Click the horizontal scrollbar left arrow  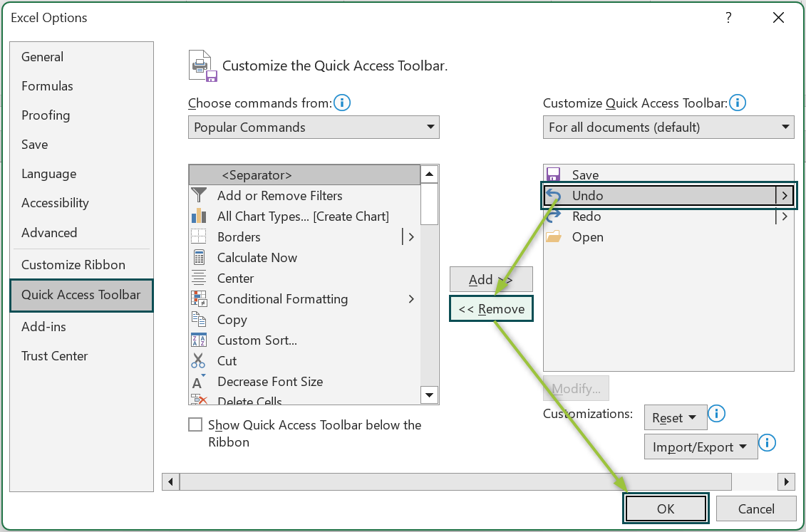pyautogui.click(x=170, y=481)
